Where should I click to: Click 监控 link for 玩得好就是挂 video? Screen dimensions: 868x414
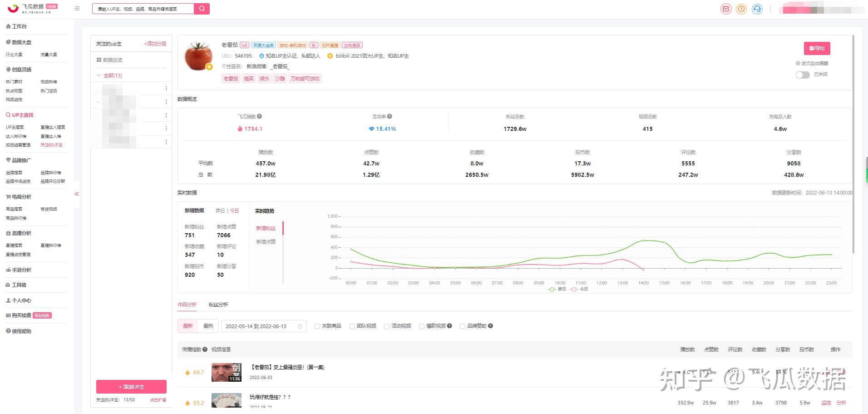(826, 403)
